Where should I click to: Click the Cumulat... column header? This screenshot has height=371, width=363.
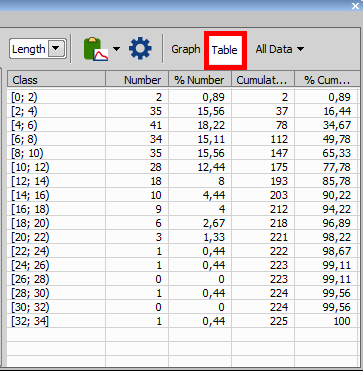pyautogui.click(x=263, y=80)
